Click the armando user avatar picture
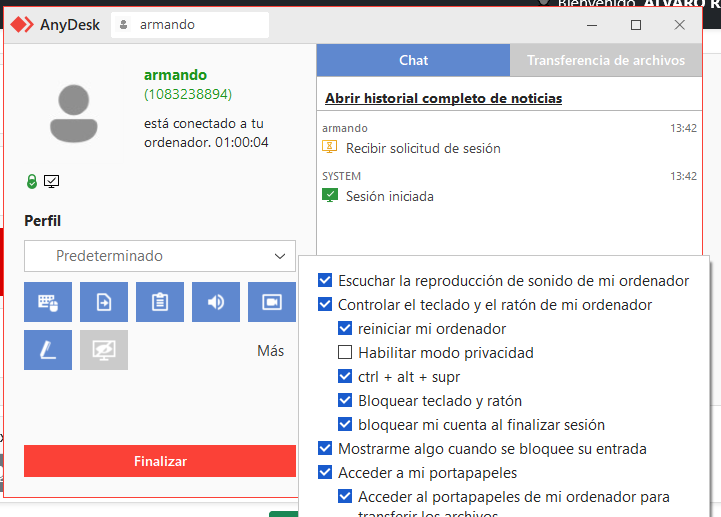The height and width of the screenshot is (517, 721). (x=80, y=112)
